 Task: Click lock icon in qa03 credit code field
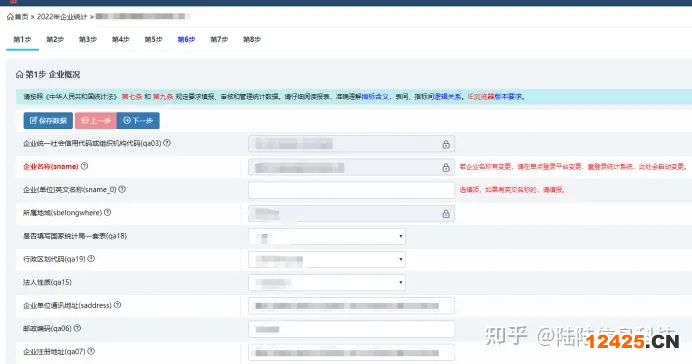(446, 144)
